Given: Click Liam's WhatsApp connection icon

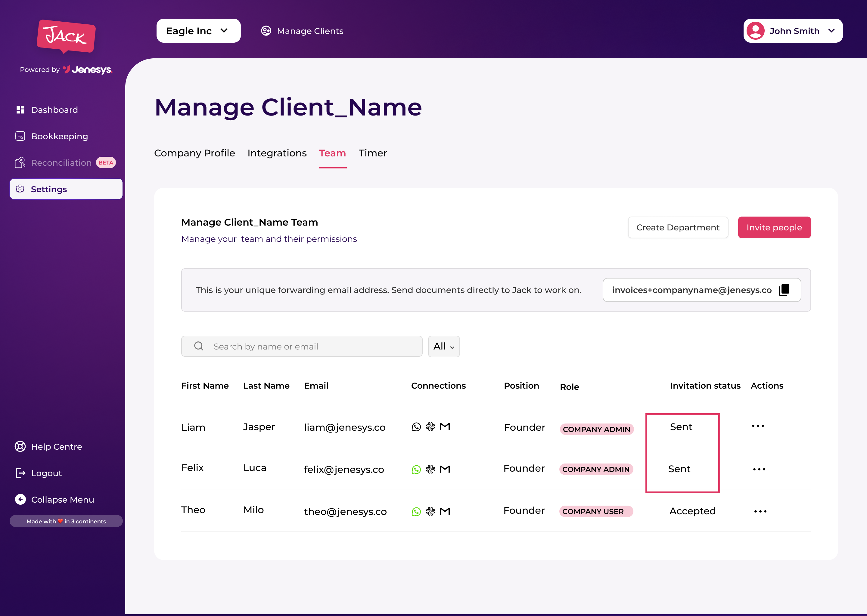Looking at the screenshot, I should click(416, 427).
